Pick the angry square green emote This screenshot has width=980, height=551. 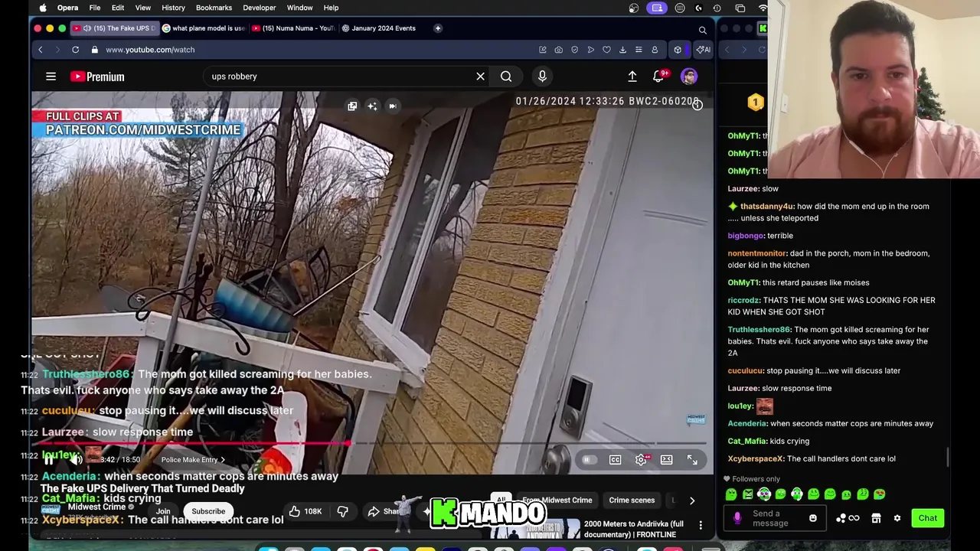pyautogui.click(x=747, y=494)
